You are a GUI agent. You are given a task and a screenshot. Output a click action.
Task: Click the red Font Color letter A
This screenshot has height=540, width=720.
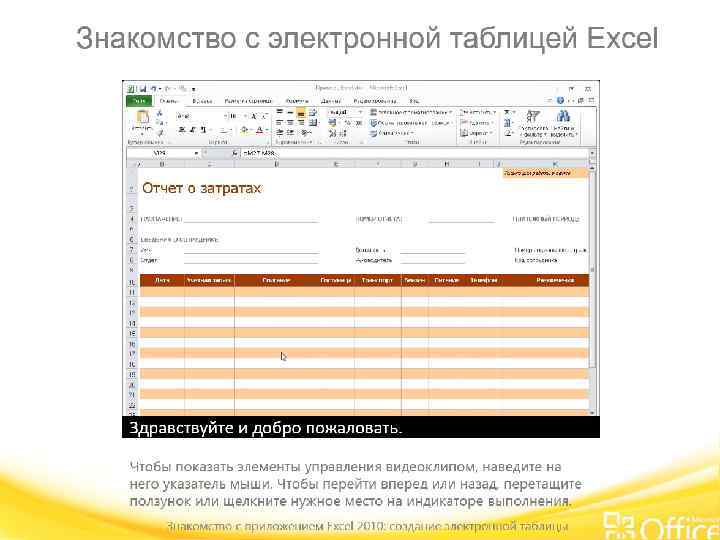[x=259, y=130]
